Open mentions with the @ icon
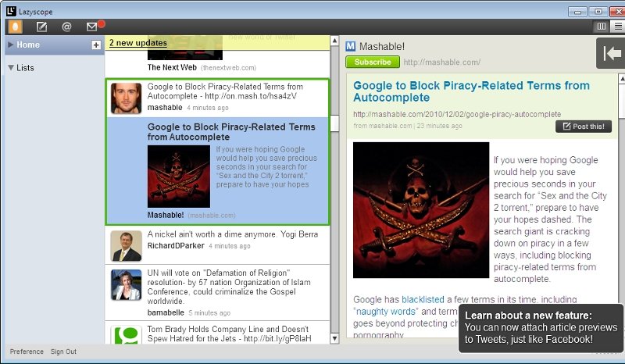 (x=66, y=27)
